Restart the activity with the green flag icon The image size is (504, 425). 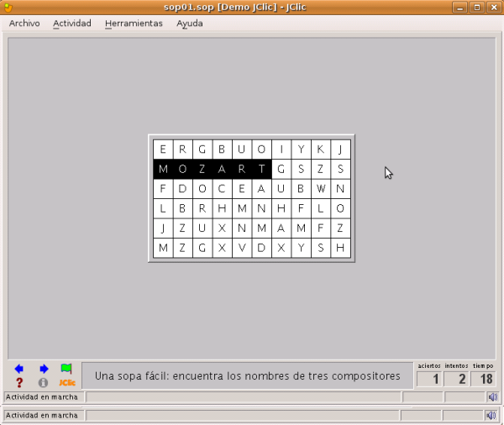point(66,369)
